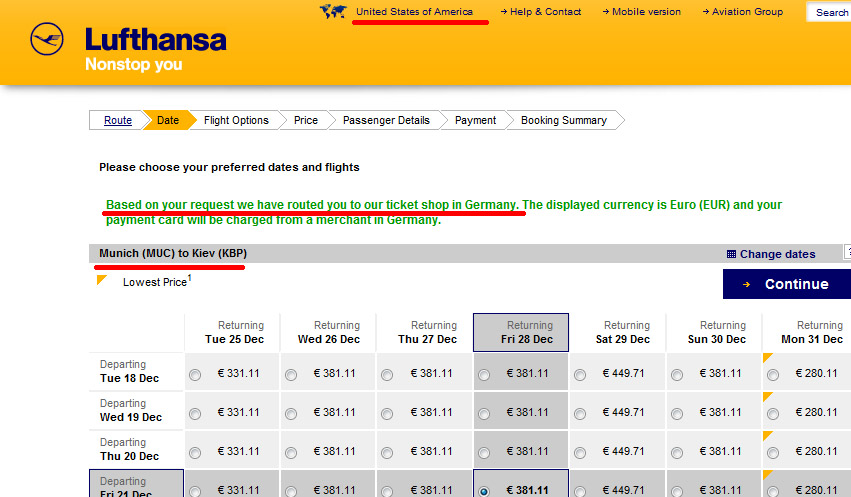Viewport: 851px width, 497px height.
Task: Choose Wed 19 Dec / Sat 29 Dec €449.71 fare
Action: 580,413
